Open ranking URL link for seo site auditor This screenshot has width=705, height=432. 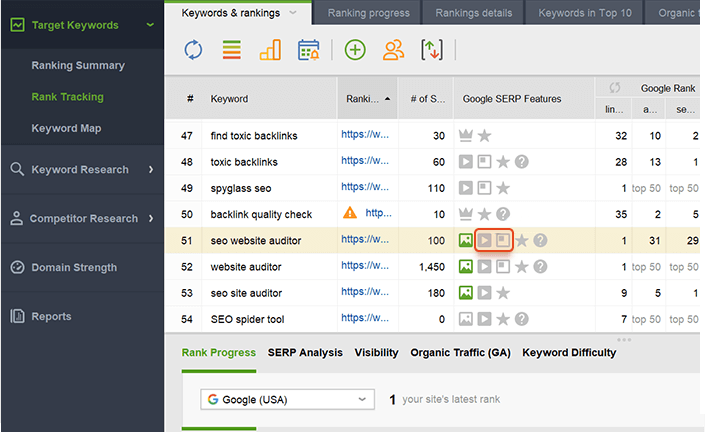click(365, 292)
